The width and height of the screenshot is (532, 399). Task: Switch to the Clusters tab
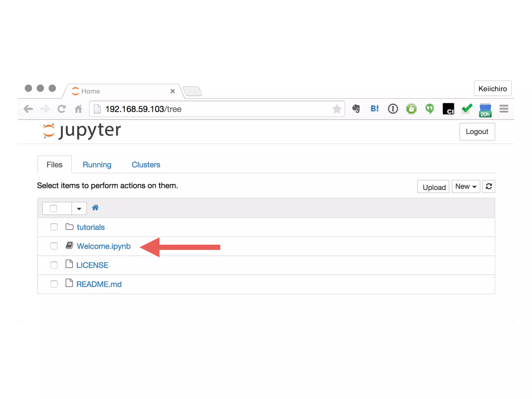146,165
